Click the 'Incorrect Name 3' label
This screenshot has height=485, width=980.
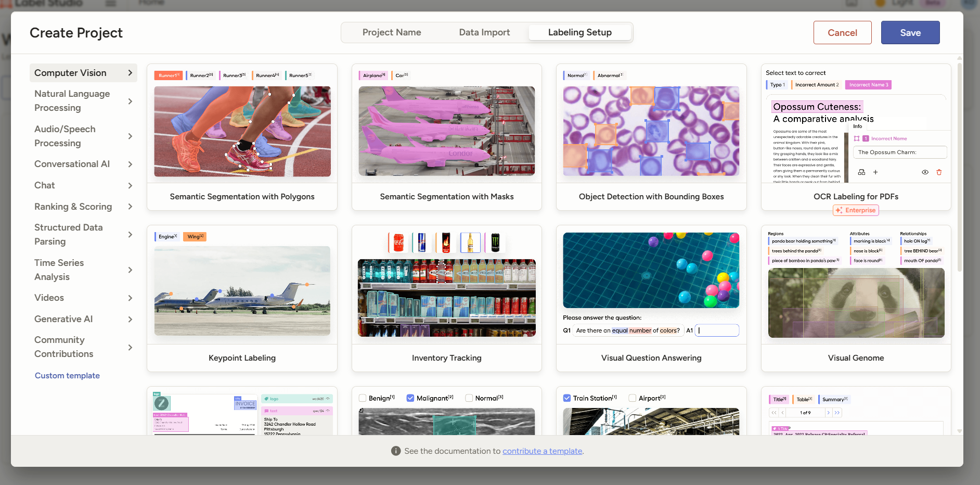point(868,85)
